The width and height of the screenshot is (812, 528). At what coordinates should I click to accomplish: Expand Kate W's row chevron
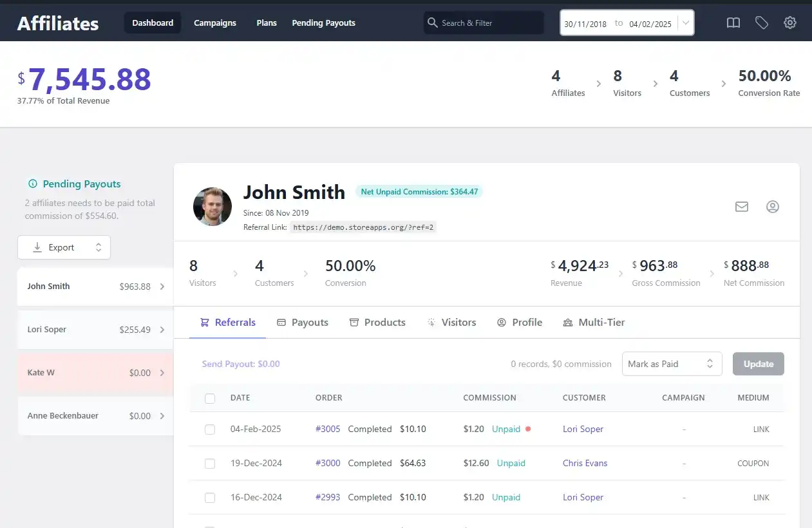tap(162, 373)
